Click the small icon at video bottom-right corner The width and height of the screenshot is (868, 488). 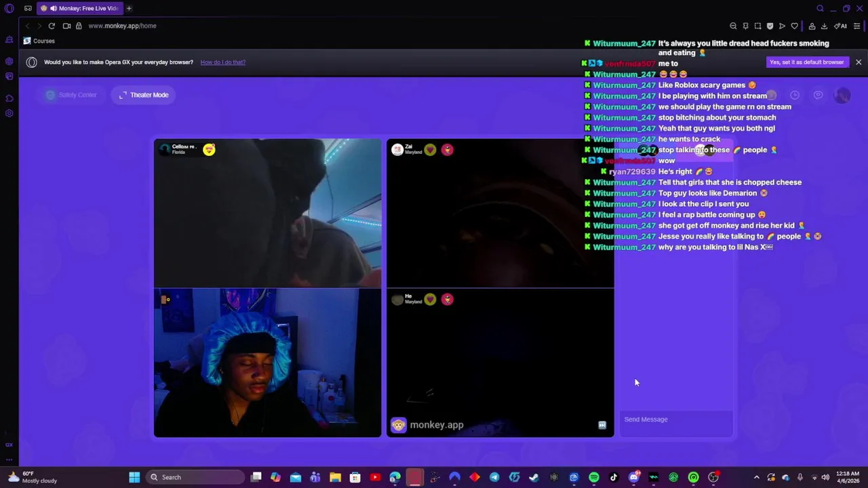click(601, 425)
